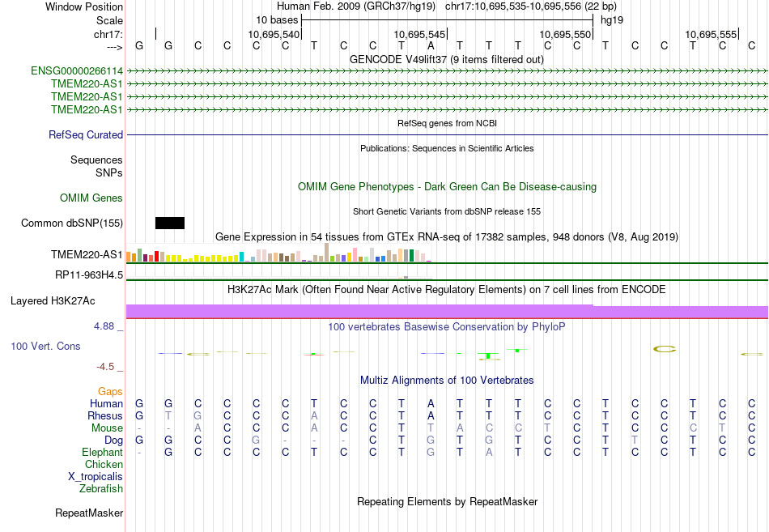Click the red bar in TMEM220-AS1 expression chart
Image resolution: width=769 pixels, height=532 pixels.
pos(156,256)
